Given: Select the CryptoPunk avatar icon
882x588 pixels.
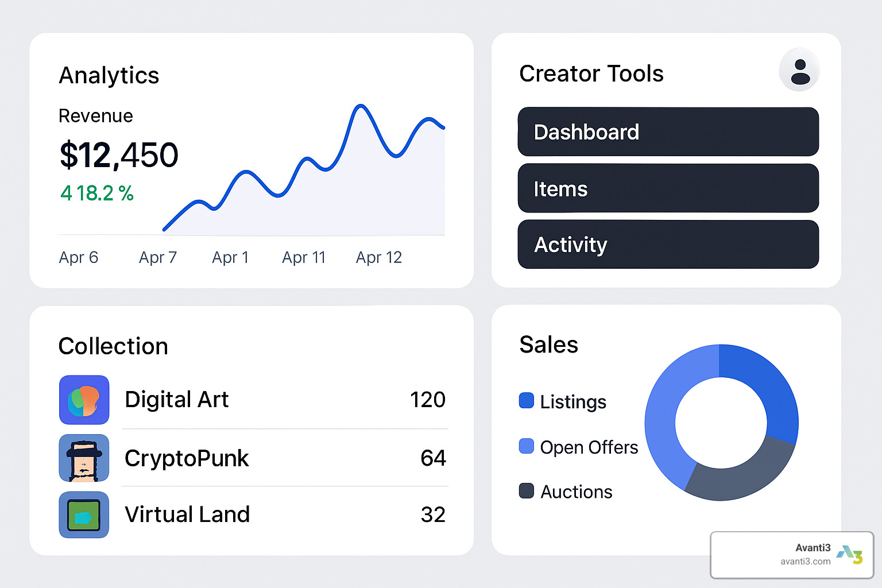Looking at the screenshot, I should pyautogui.click(x=84, y=458).
